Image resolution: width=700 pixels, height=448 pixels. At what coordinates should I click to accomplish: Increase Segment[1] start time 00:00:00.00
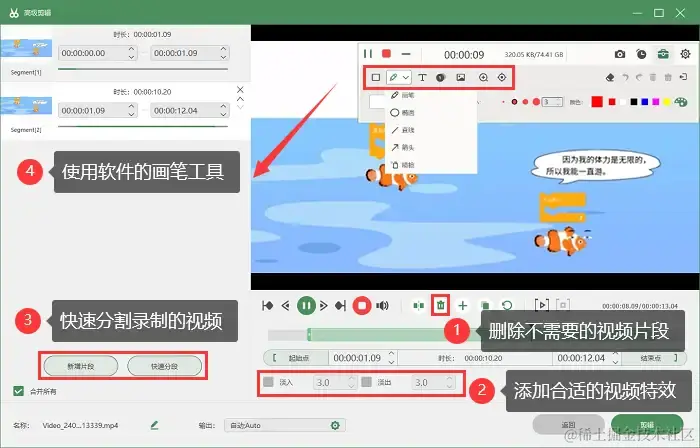[x=131, y=49]
